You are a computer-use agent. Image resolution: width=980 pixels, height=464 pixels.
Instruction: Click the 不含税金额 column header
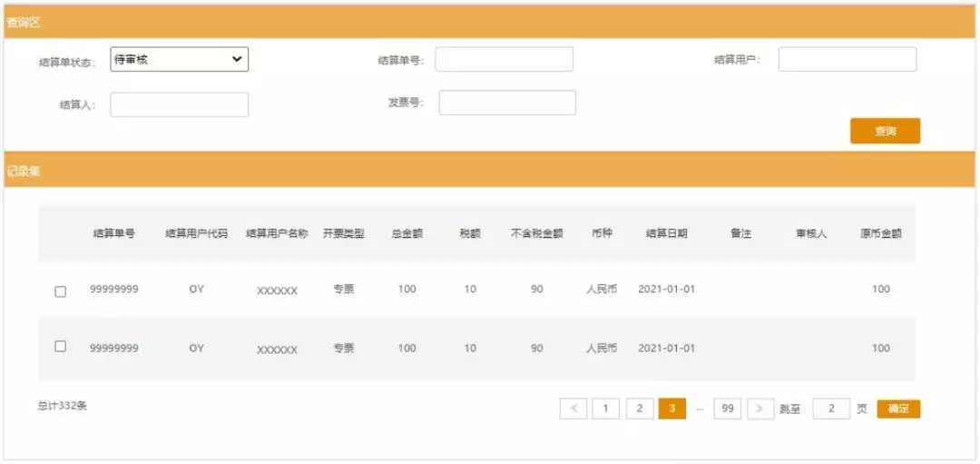tap(537, 234)
